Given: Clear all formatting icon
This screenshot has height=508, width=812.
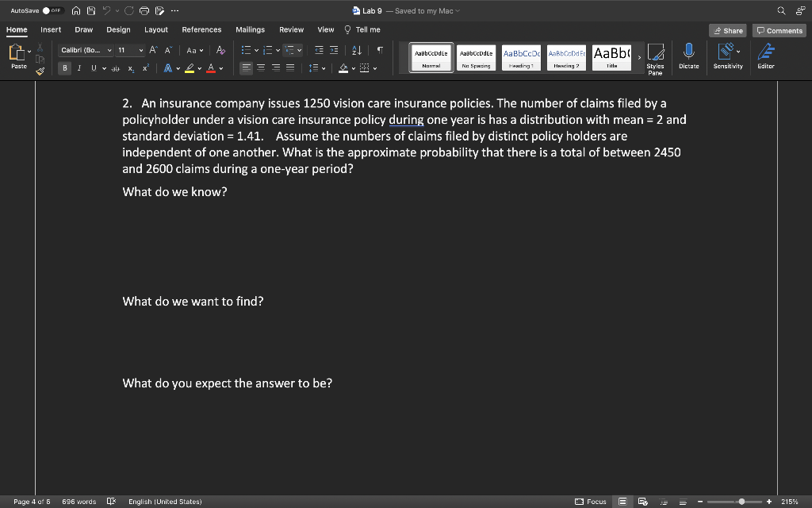Looking at the screenshot, I should (x=220, y=50).
